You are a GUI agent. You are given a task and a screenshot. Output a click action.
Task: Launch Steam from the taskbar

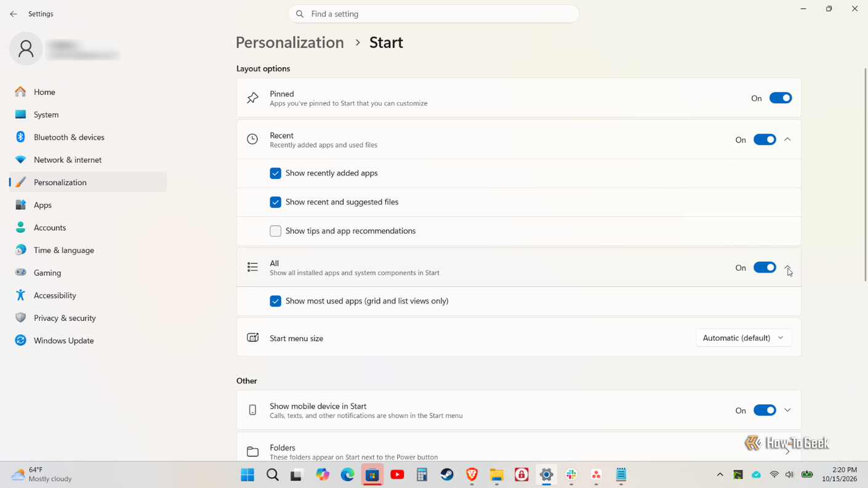[447, 474]
